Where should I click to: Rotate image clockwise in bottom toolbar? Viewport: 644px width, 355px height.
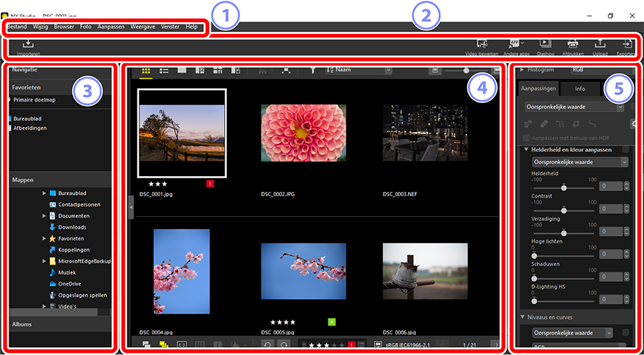(x=283, y=346)
